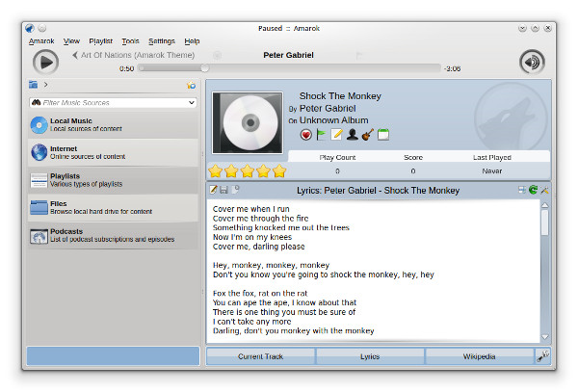
Task: Click the Unknown Album label
Action: tap(333, 120)
